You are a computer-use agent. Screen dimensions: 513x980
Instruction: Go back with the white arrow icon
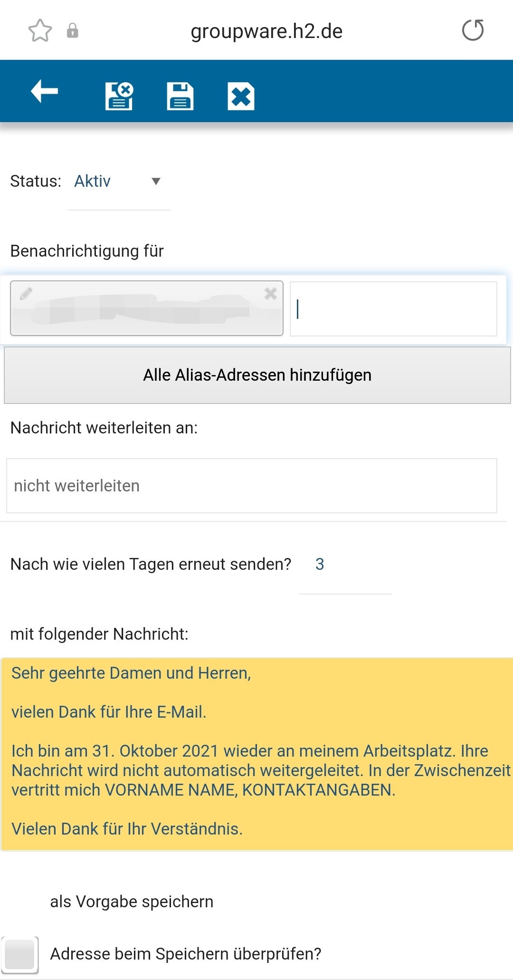point(44,91)
